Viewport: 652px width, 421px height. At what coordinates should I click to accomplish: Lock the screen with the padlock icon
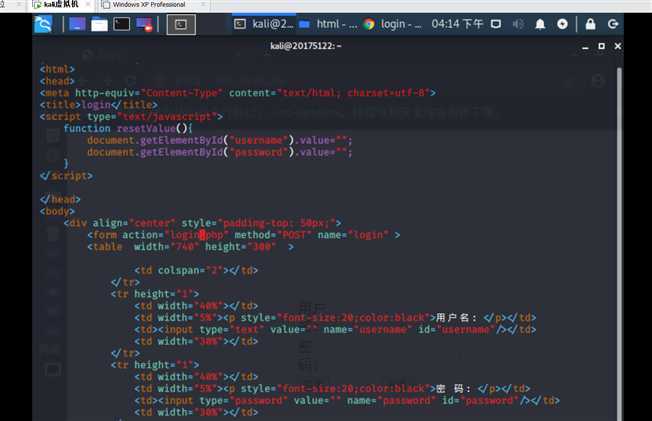coord(590,24)
